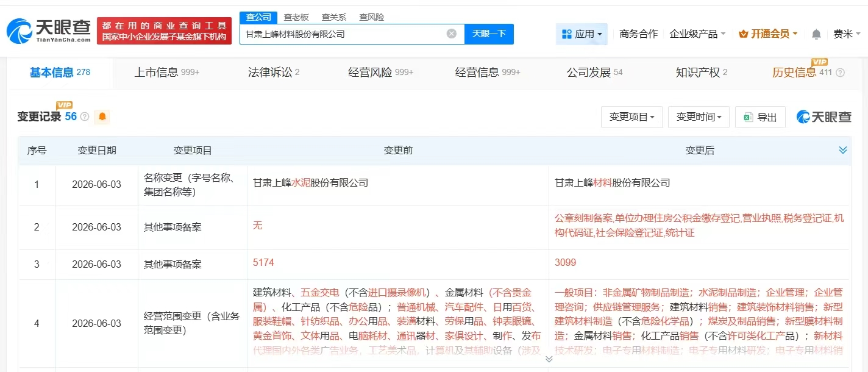This screenshot has height=372, width=868.
Task: Click 甘肃上峰材料股份有限公司 in the 变更后 column
Action: coord(612,183)
